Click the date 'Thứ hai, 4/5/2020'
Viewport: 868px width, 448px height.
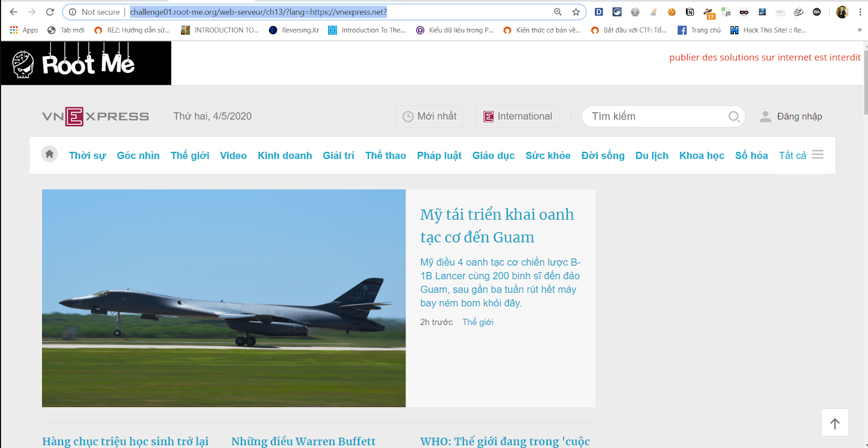[x=213, y=116]
